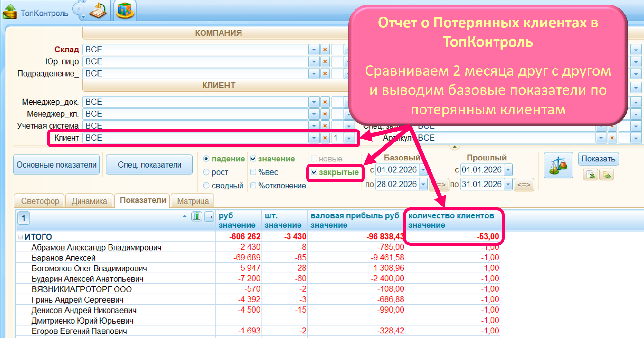Viewport: 644px width, 338px height.
Task: Collapse filter panel with the small up triangle
Action: tap(454, 147)
